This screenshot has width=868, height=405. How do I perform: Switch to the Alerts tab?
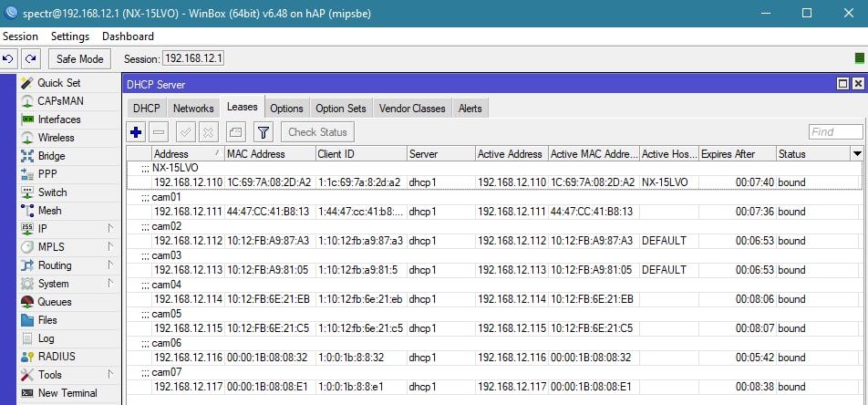point(470,109)
